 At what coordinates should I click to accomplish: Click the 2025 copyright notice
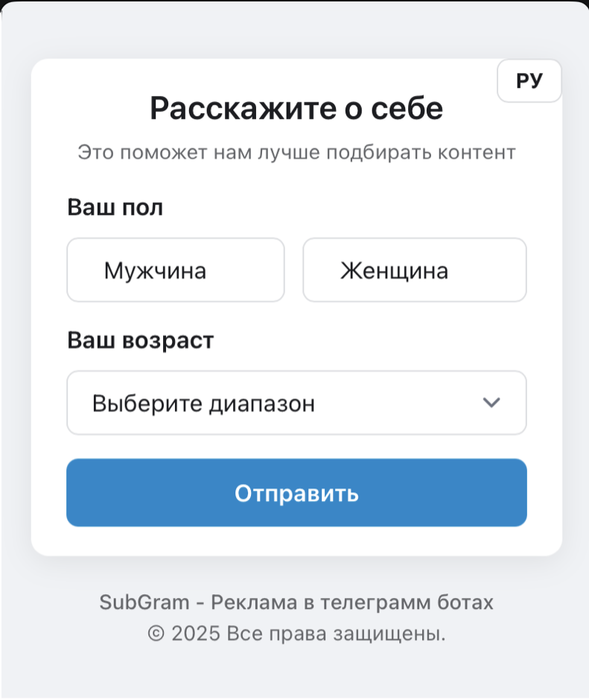(296, 634)
